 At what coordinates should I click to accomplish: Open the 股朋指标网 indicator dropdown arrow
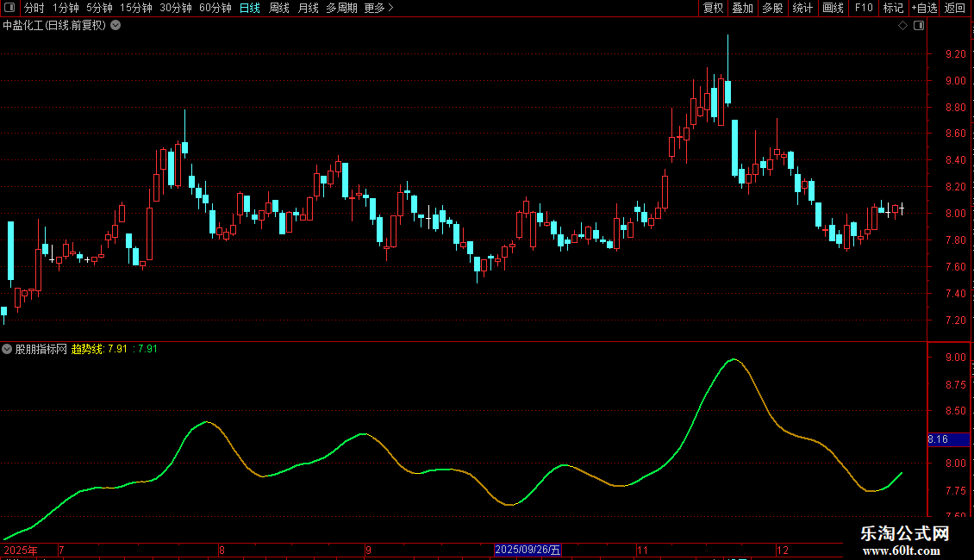point(7,349)
